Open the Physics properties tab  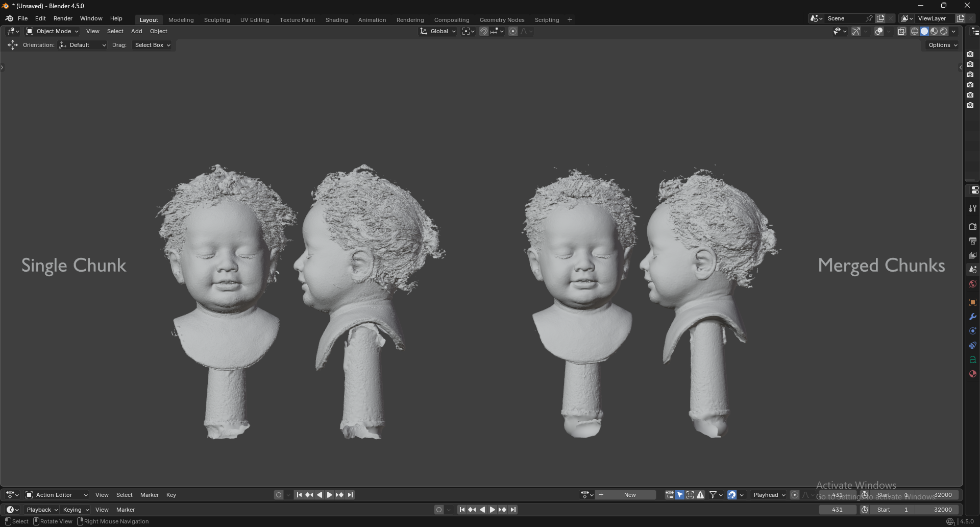click(x=972, y=331)
